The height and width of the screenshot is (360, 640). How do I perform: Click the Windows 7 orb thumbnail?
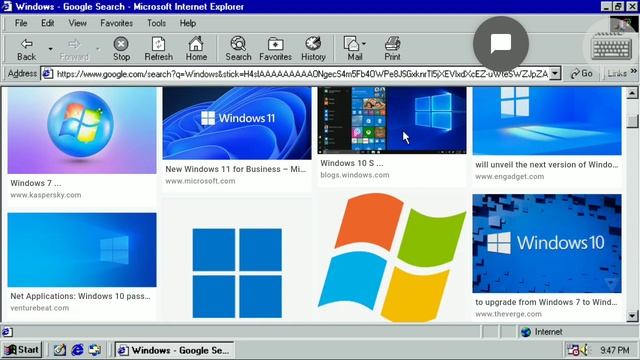(x=82, y=130)
